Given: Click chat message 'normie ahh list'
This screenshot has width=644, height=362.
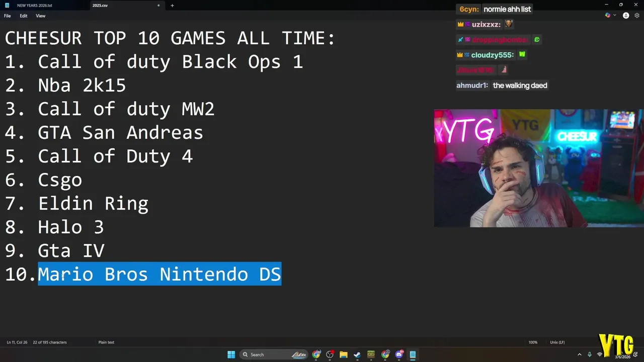Looking at the screenshot, I should [507, 9].
